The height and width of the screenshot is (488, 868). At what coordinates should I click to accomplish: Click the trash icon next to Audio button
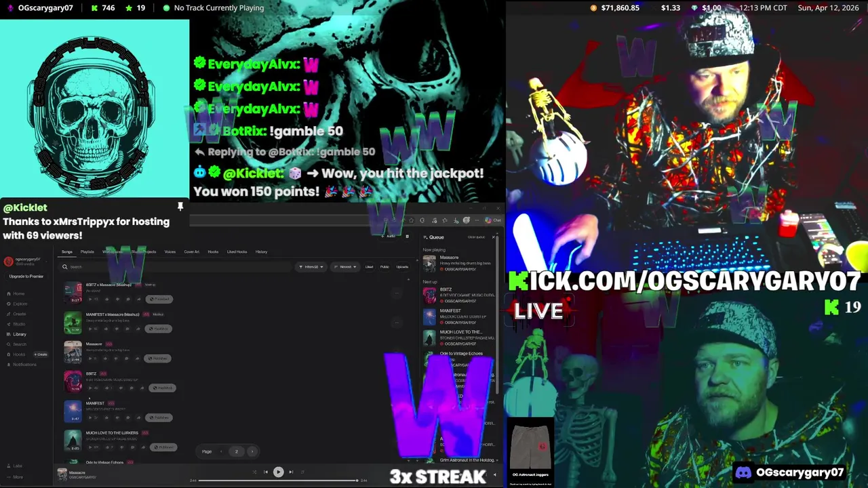pos(407,236)
